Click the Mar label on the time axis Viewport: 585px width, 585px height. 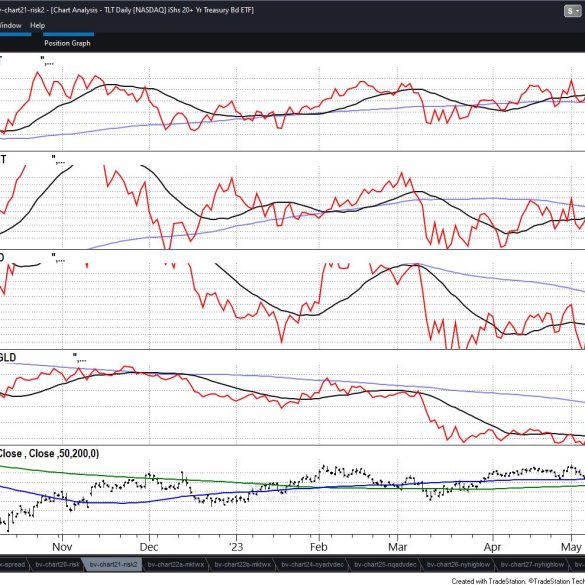pyautogui.click(x=398, y=547)
